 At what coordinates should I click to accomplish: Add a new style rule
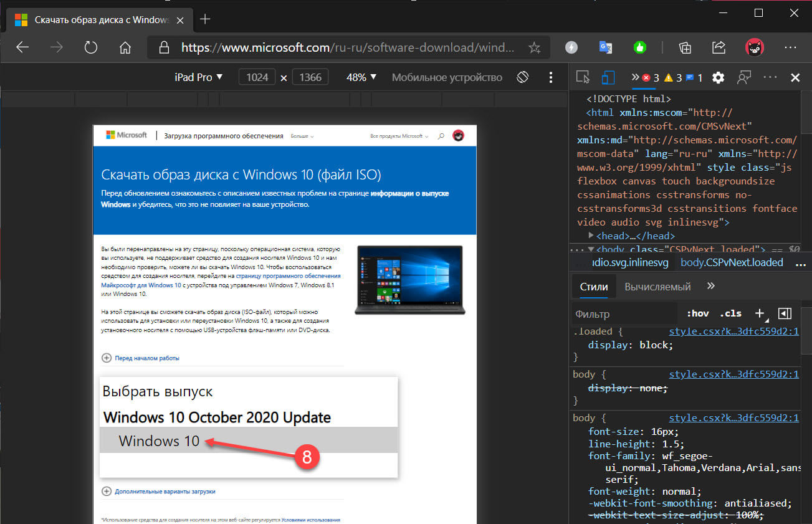(x=759, y=313)
